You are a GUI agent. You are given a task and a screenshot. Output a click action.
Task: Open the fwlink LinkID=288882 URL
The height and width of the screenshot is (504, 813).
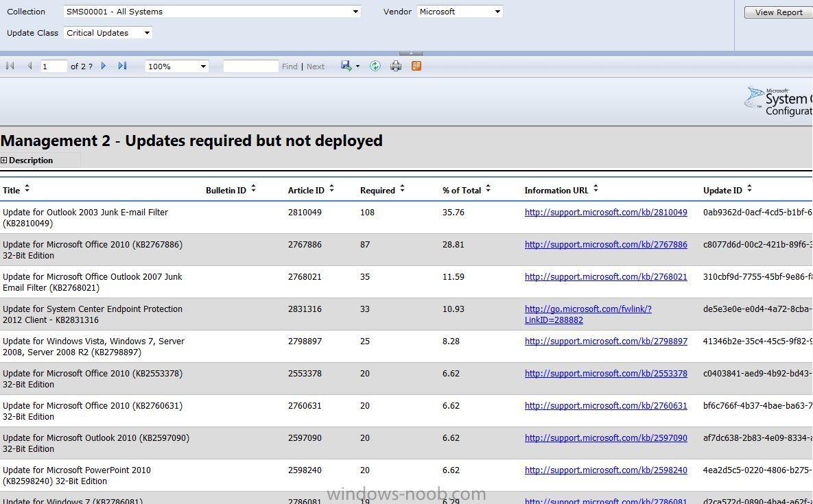[588, 315]
